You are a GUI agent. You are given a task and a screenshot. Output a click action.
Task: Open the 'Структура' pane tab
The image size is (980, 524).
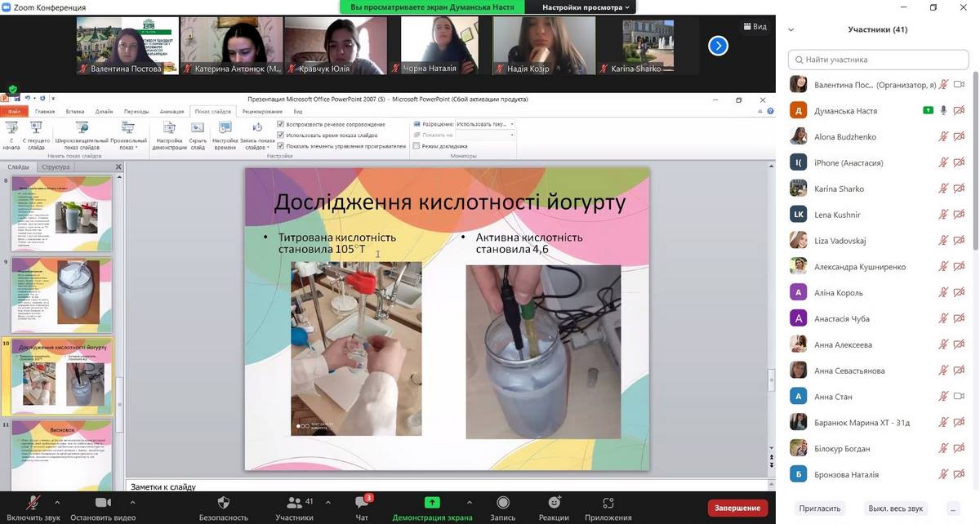click(x=56, y=167)
